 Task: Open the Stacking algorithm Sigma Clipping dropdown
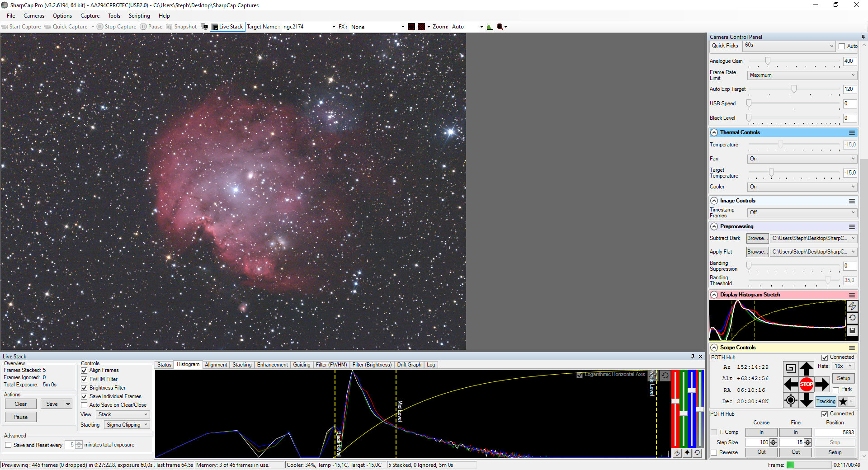(x=127, y=425)
